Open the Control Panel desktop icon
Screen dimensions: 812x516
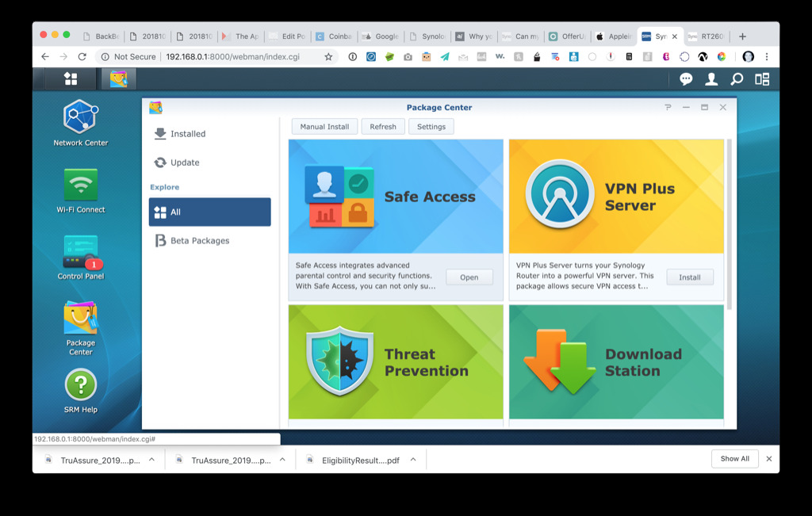click(x=81, y=258)
